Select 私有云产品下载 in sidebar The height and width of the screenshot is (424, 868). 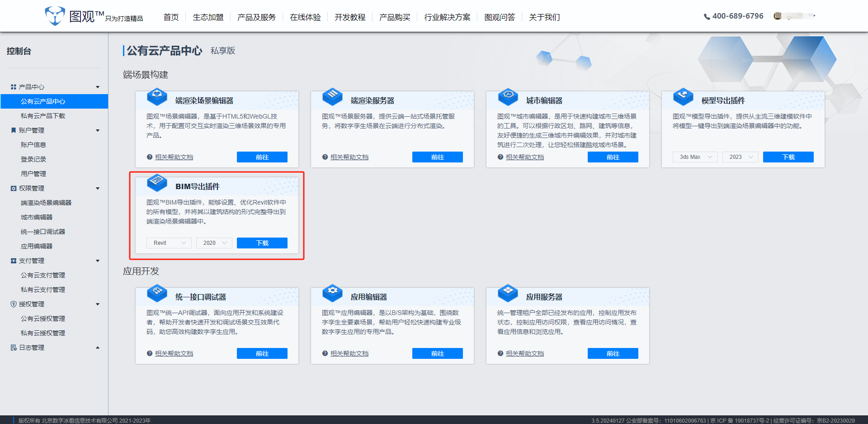coord(43,116)
